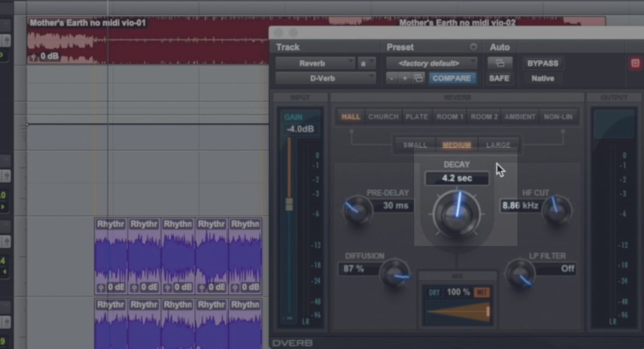644x349 pixels.
Task: Click the Decay value field showing 4.2 sec
Action: 457,178
